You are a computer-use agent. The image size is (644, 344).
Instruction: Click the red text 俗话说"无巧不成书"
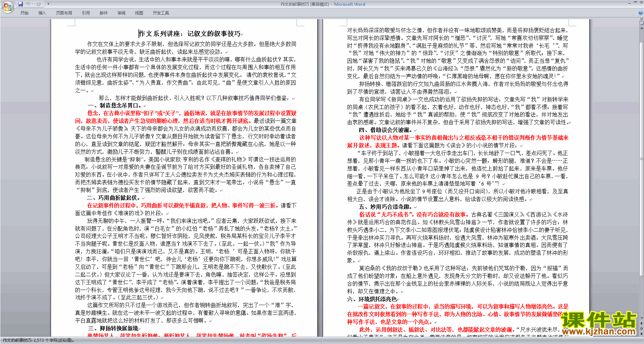pyautogui.click(x=414, y=214)
